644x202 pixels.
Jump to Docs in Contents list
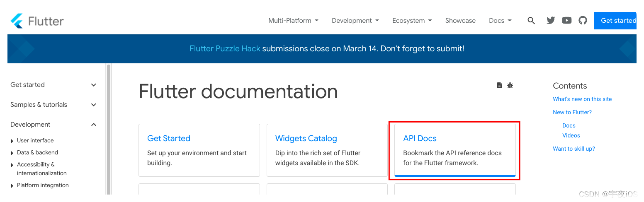point(569,125)
